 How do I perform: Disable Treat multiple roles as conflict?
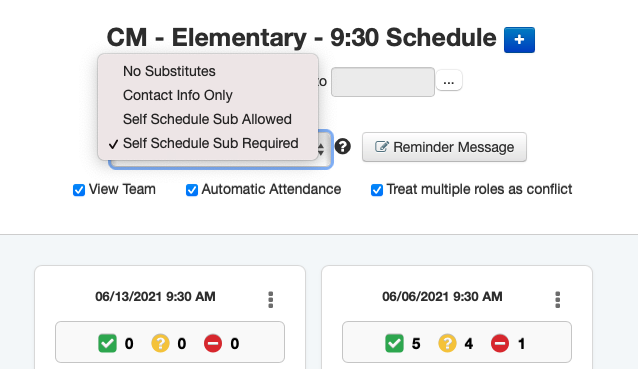[377, 190]
